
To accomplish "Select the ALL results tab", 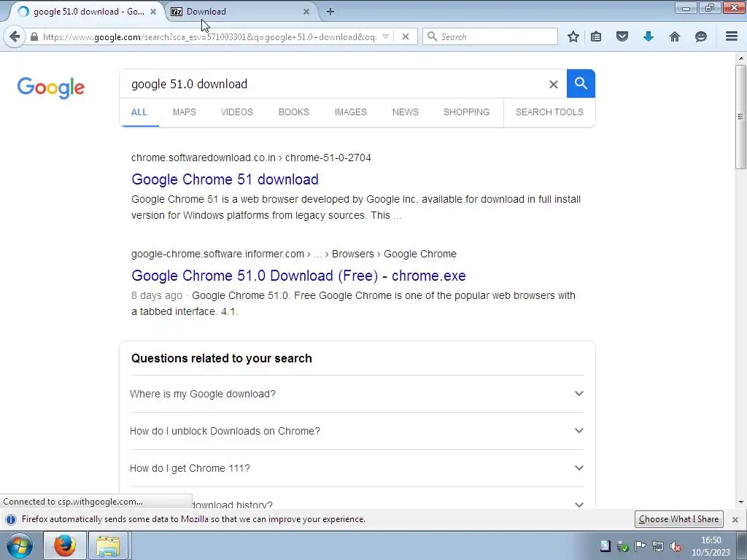I will click(x=139, y=112).
